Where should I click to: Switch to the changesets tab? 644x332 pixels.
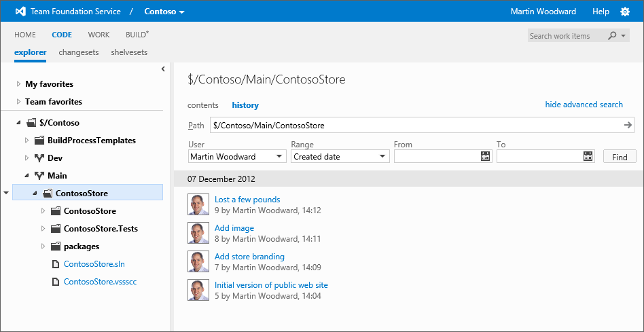(x=79, y=52)
